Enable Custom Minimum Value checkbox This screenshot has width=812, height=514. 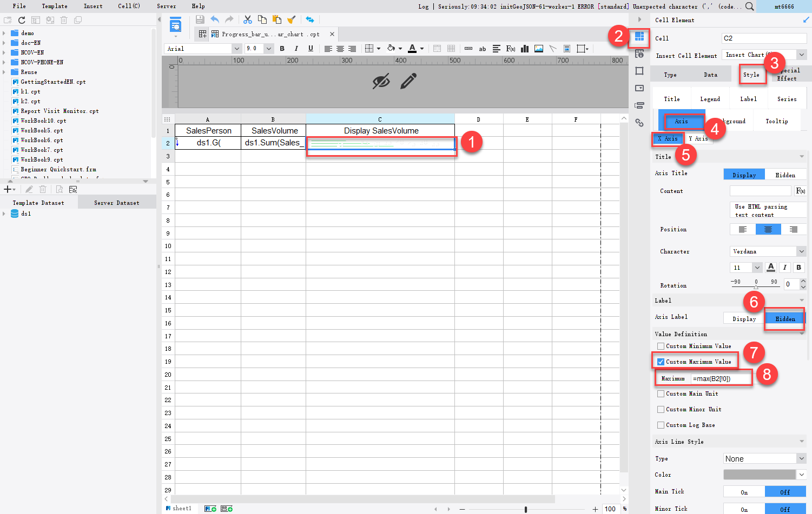pyautogui.click(x=661, y=346)
